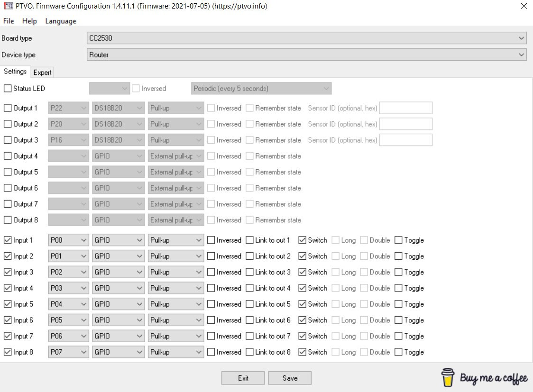Enable the Output 1 checkbox
The image size is (533, 392).
click(x=8, y=108)
